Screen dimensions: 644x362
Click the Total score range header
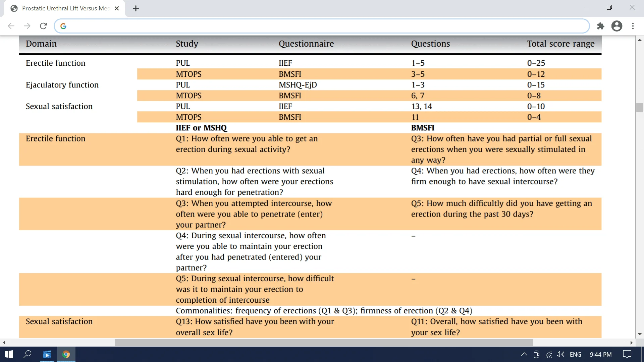[x=561, y=44]
